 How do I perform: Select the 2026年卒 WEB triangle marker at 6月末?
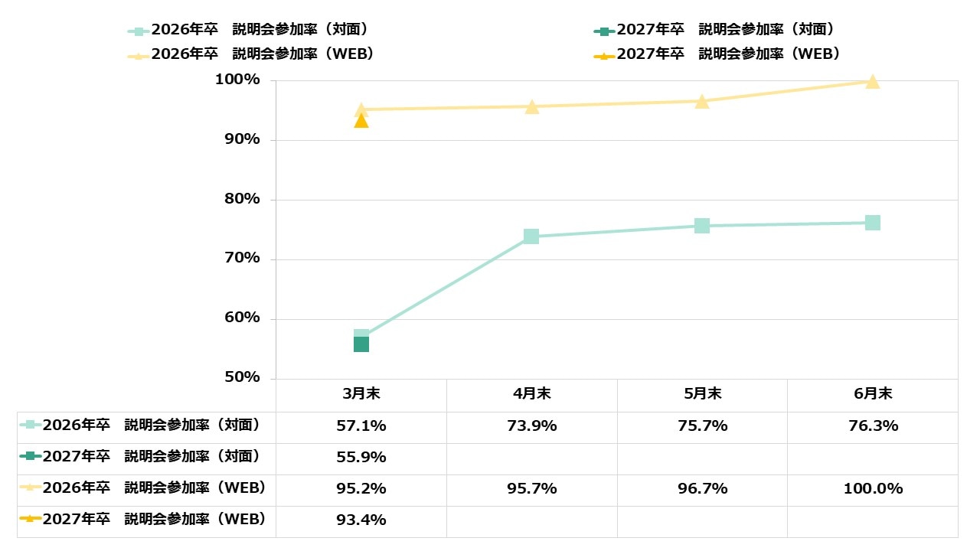tap(872, 81)
